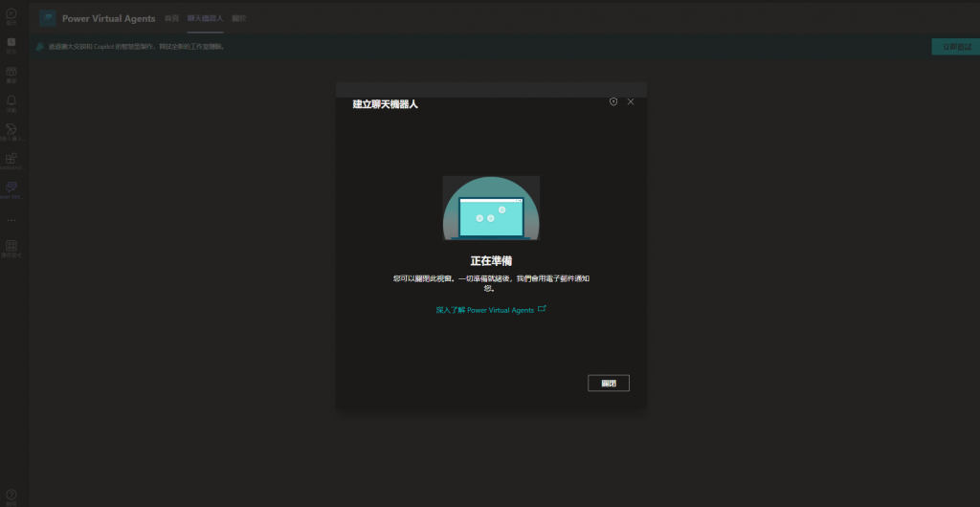
Task: Click the 立即嘗試 banner button
Action: coord(956,47)
